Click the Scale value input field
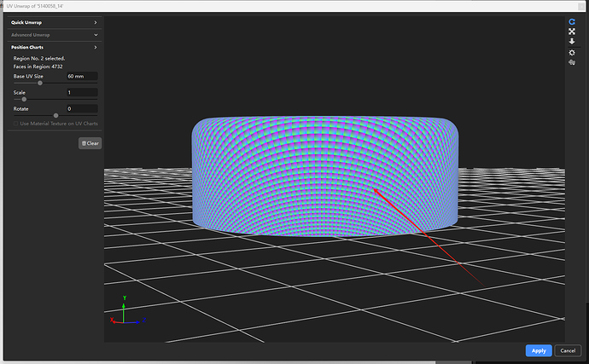Image resolution: width=589 pixels, height=364 pixels. pyautogui.click(x=82, y=92)
